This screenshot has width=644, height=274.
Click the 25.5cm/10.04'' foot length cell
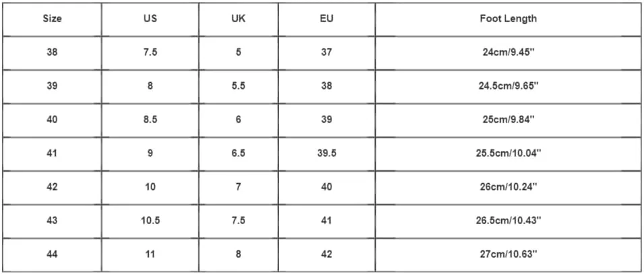[x=509, y=153]
